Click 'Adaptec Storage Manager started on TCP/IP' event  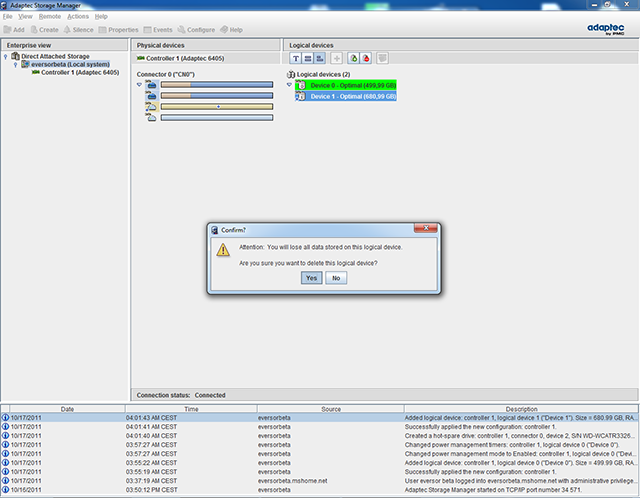(x=493, y=489)
